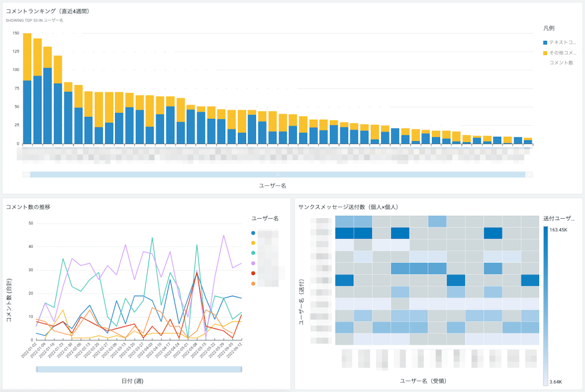Click the 2022-04-03 date label

145,350
